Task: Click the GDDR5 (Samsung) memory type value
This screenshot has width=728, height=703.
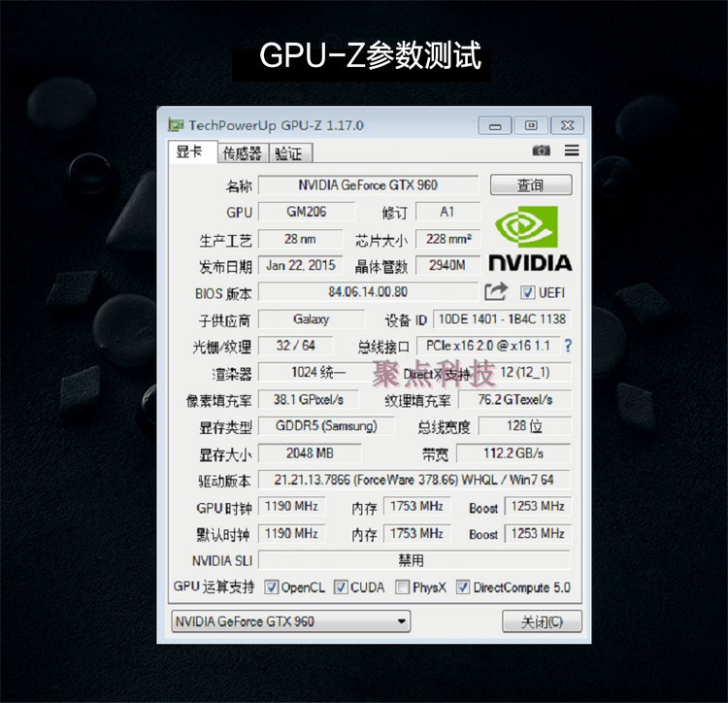Action: tap(326, 426)
